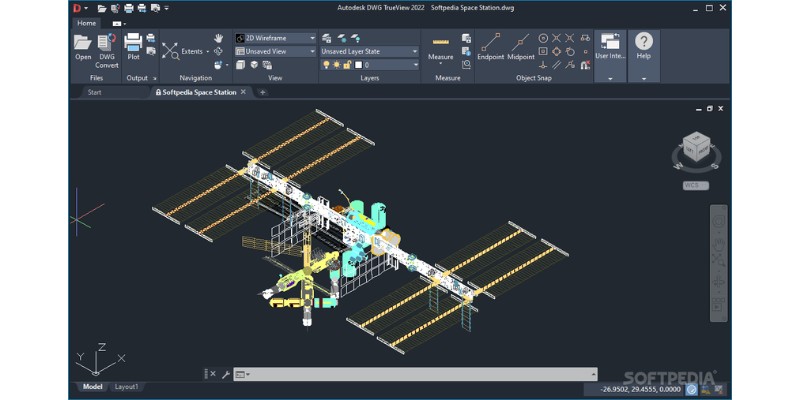
Task: Expand the layer 0 dropdown list
Action: (x=415, y=65)
